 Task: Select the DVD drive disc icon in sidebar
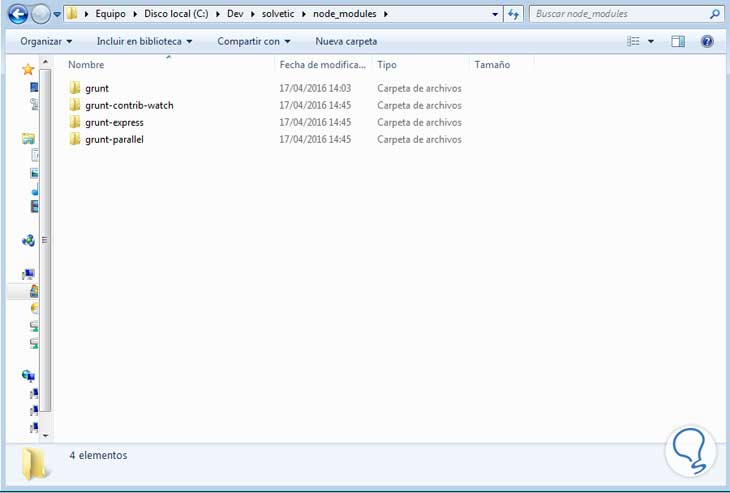pyautogui.click(x=34, y=308)
